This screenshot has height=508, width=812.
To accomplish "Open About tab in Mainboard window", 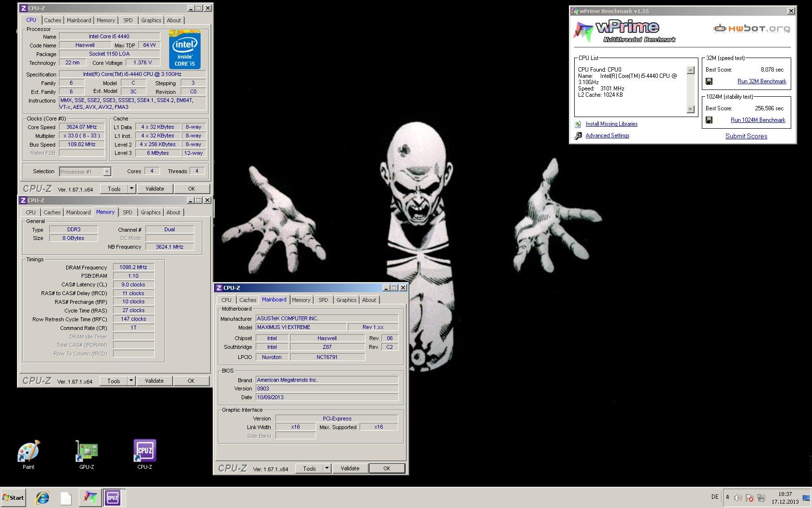I will (x=369, y=300).
